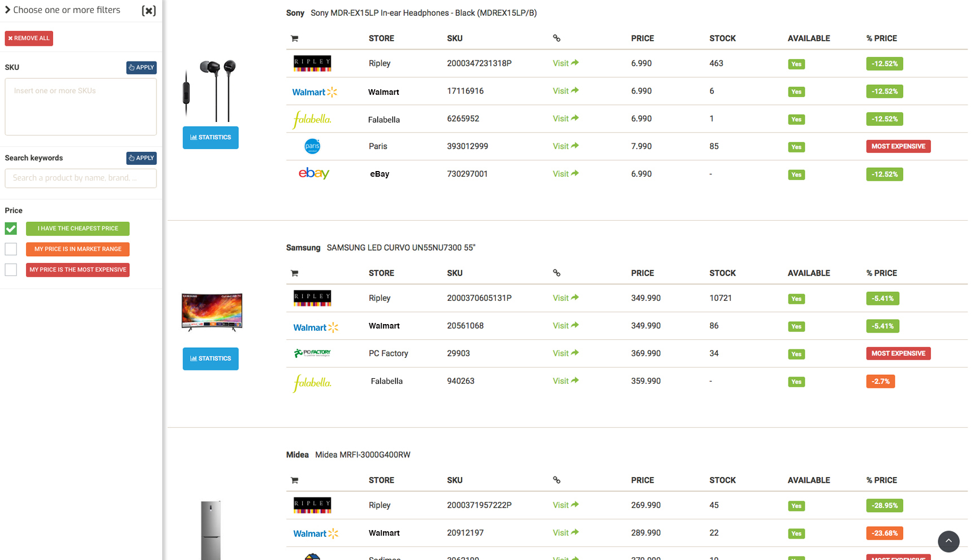Apply the search keywords filter

pos(141,158)
